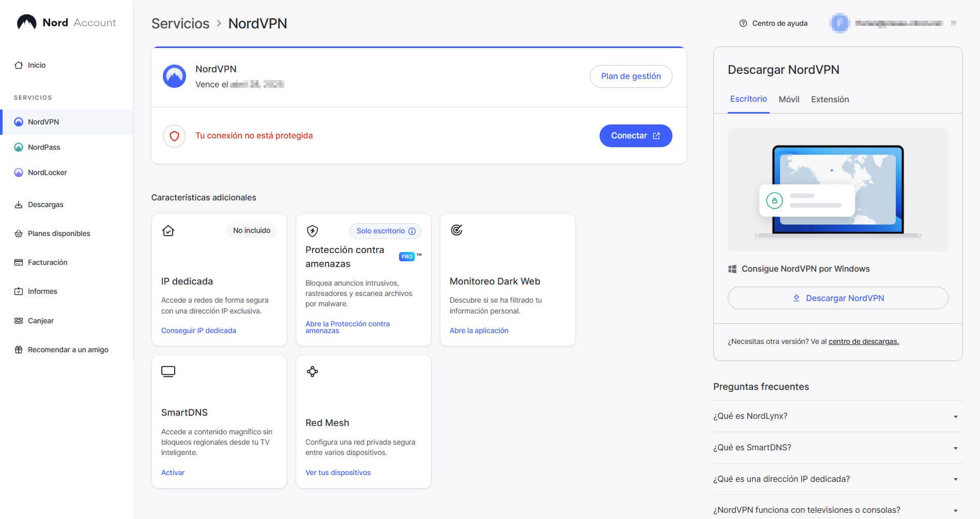This screenshot has height=519, width=980.
Task: Open the account dropdown arrow
Action: pyautogui.click(x=954, y=23)
